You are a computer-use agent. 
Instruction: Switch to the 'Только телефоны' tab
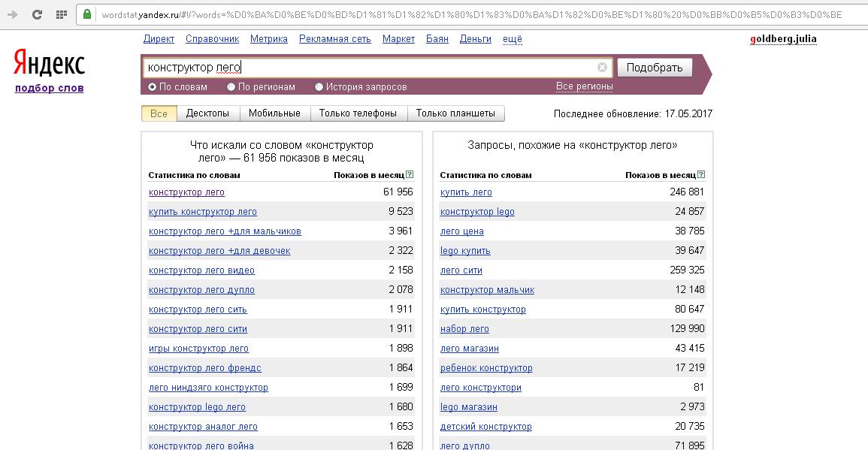(358, 113)
